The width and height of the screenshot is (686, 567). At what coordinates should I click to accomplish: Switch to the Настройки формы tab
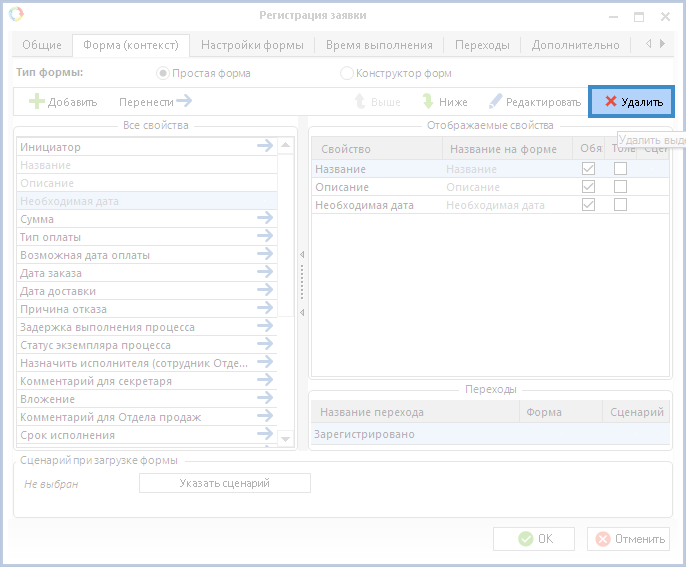click(252, 45)
